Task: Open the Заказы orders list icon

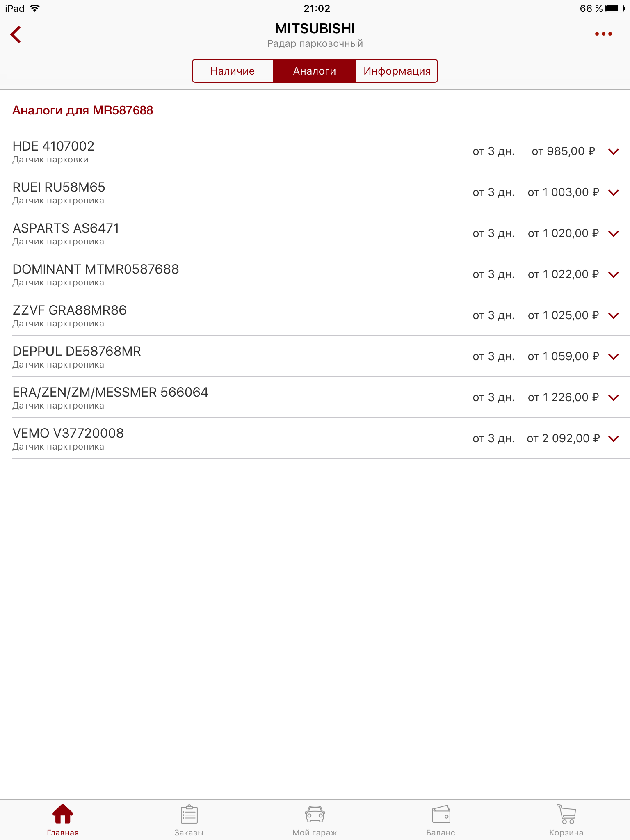Action: click(x=189, y=814)
